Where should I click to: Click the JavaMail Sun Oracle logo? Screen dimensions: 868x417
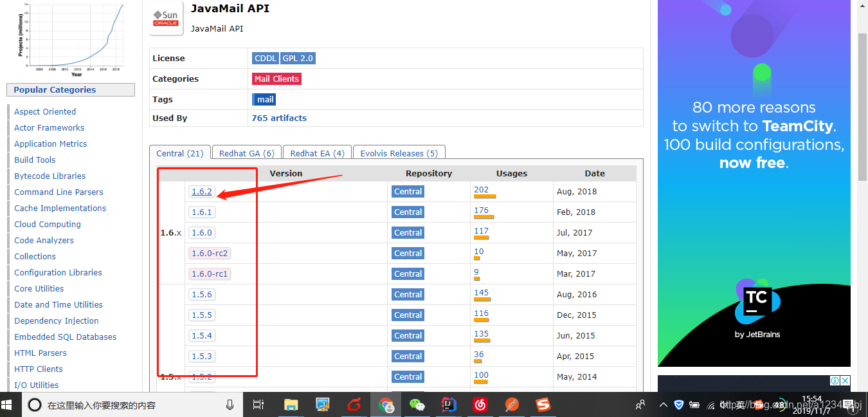(166, 18)
